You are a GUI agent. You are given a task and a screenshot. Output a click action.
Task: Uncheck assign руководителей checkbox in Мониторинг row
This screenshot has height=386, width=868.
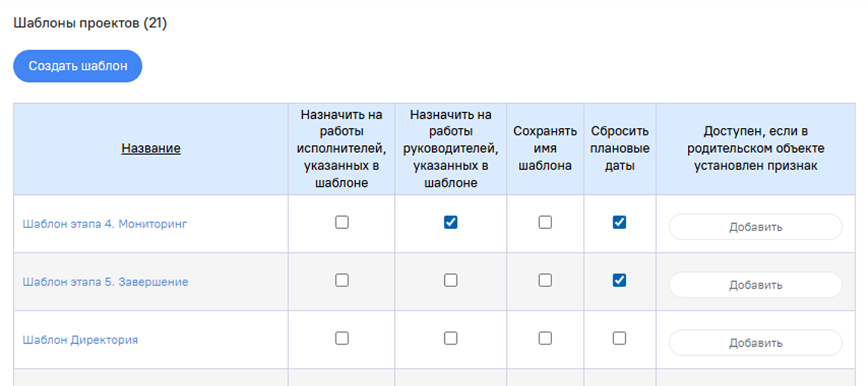pyautogui.click(x=450, y=223)
